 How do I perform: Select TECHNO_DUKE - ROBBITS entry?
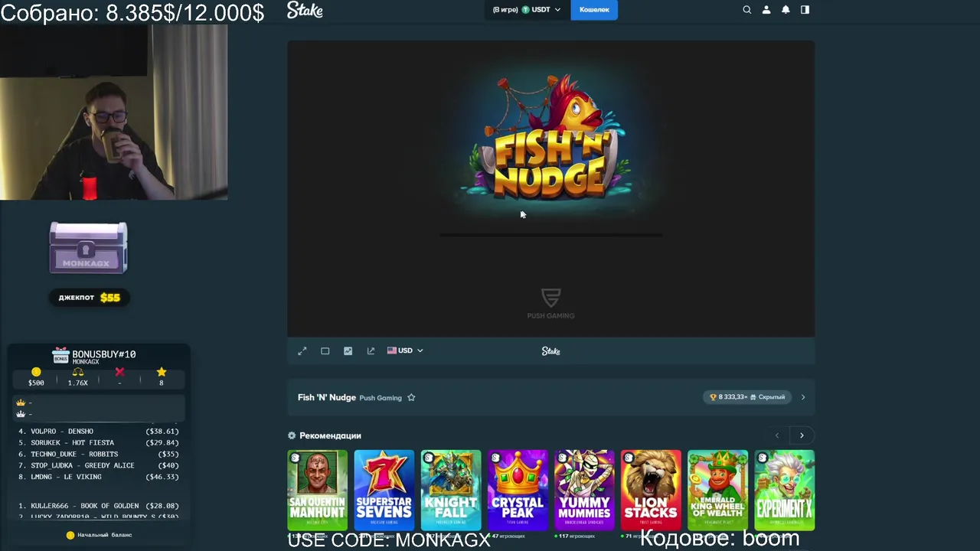99,455
